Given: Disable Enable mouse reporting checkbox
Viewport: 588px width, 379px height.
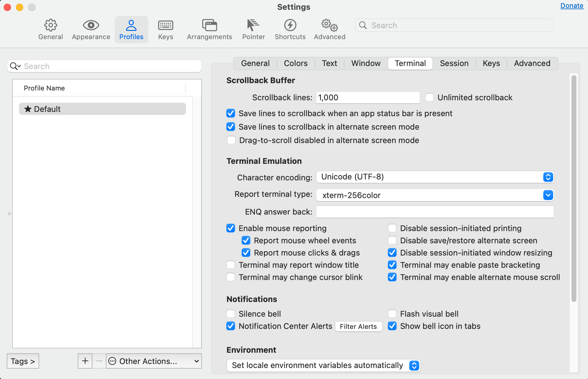Looking at the screenshot, I should click(x=231, y=228).
